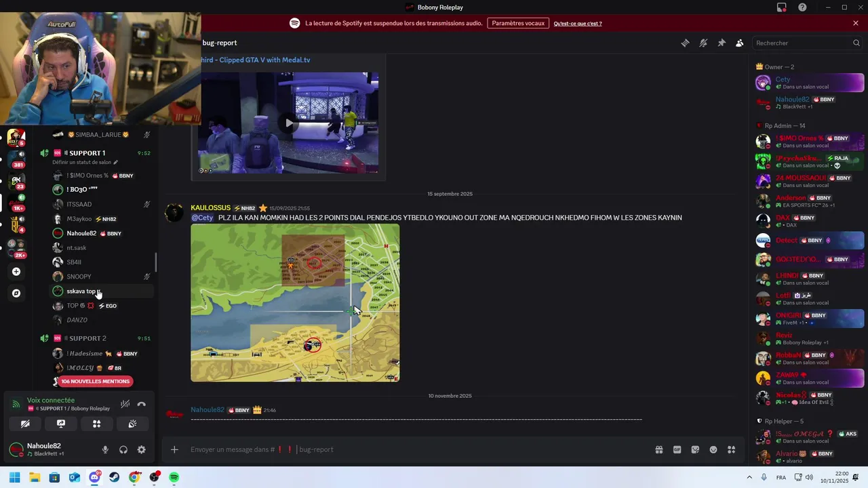Click Nahoule82 author name in chat
Image resolution: width=868 pixels, height=488 pixels.
pos(208,409)
